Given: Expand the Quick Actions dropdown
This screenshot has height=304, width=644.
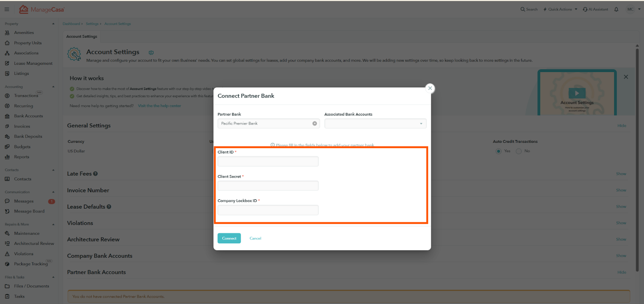Looking at the screenshot, I should (560, 9).
